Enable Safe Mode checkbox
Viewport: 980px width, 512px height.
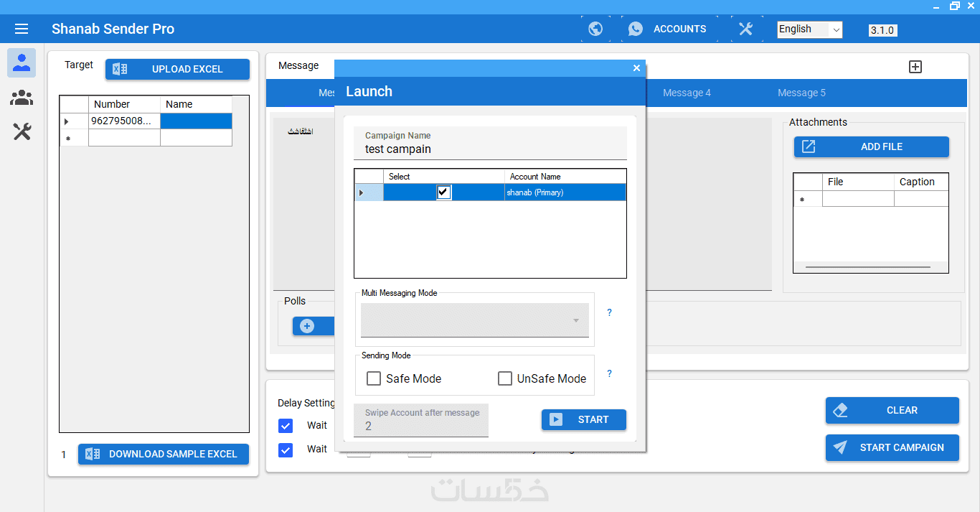[374, 378]
